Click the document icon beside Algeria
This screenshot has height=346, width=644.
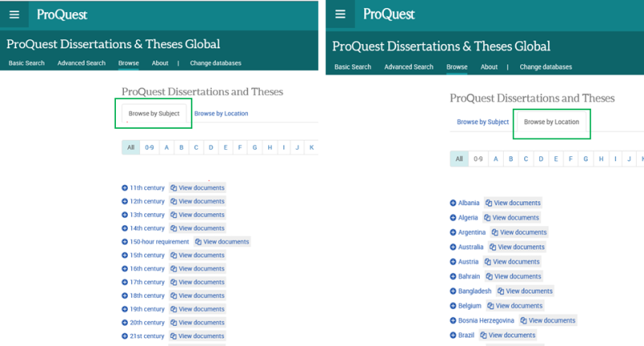coord(487,217)
